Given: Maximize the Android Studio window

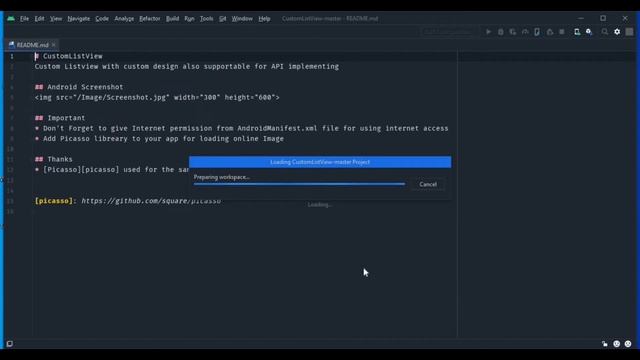Looking at the screenshot, I should pyautogui.click(x=603, y=18).
